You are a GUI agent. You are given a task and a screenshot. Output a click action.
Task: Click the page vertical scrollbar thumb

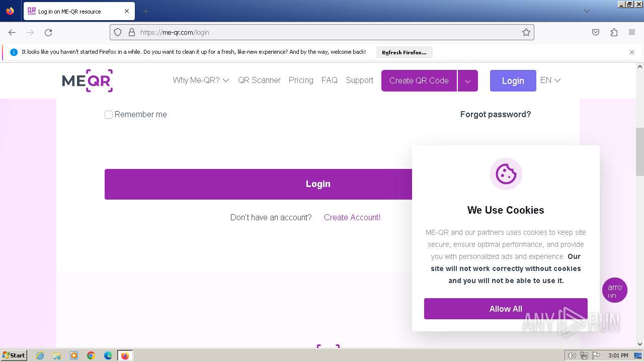pyautogui.click(x=640, y=152)
